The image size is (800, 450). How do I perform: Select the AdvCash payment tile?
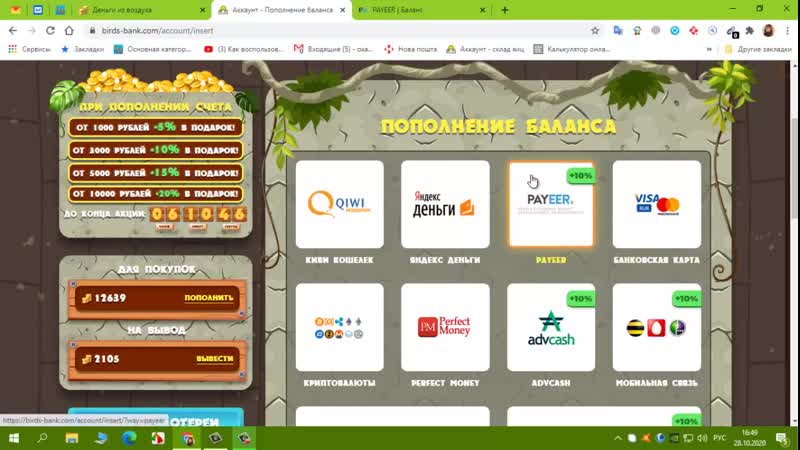pos(551,327)
